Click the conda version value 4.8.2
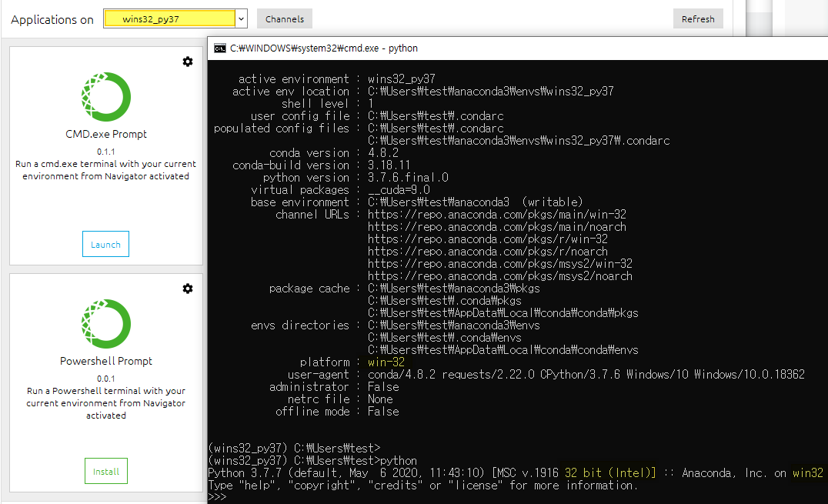The image size is (828, 504). [x=383, y=152]
